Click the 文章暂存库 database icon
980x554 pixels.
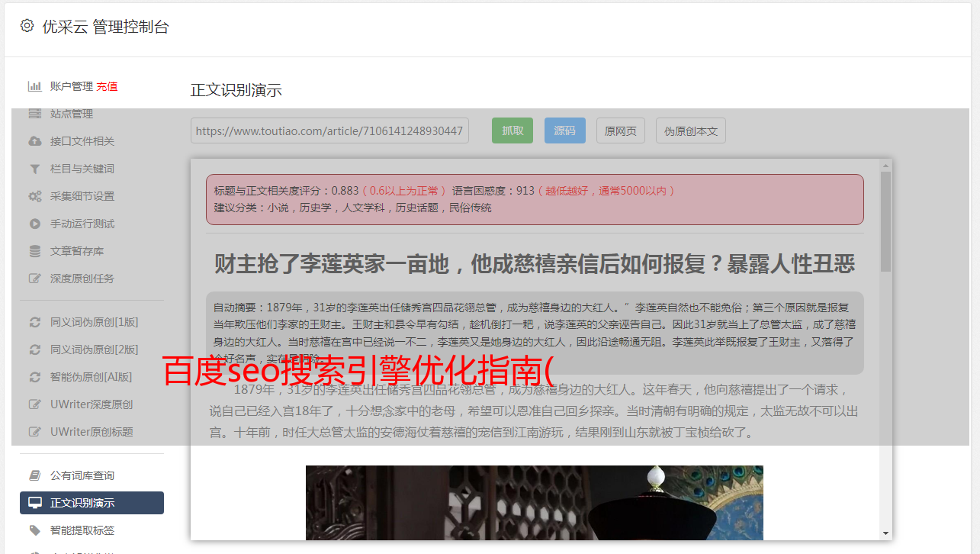click(34, 251)
